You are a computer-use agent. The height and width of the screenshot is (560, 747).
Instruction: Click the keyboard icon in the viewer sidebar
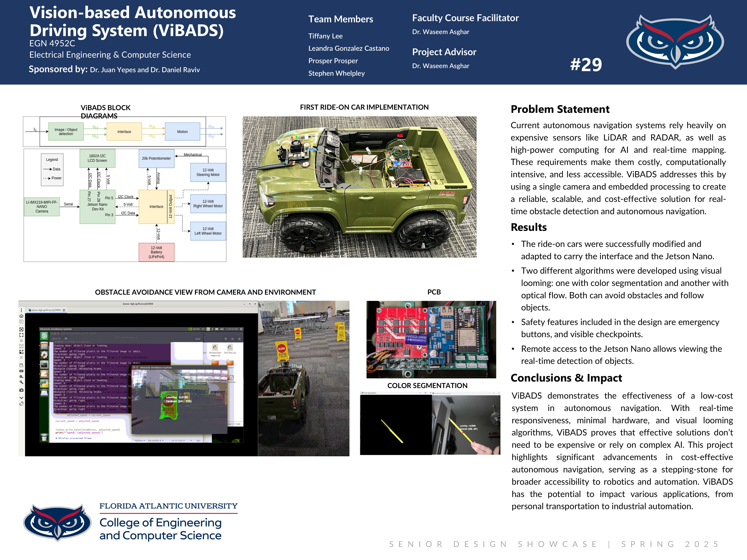pos(21,371)
